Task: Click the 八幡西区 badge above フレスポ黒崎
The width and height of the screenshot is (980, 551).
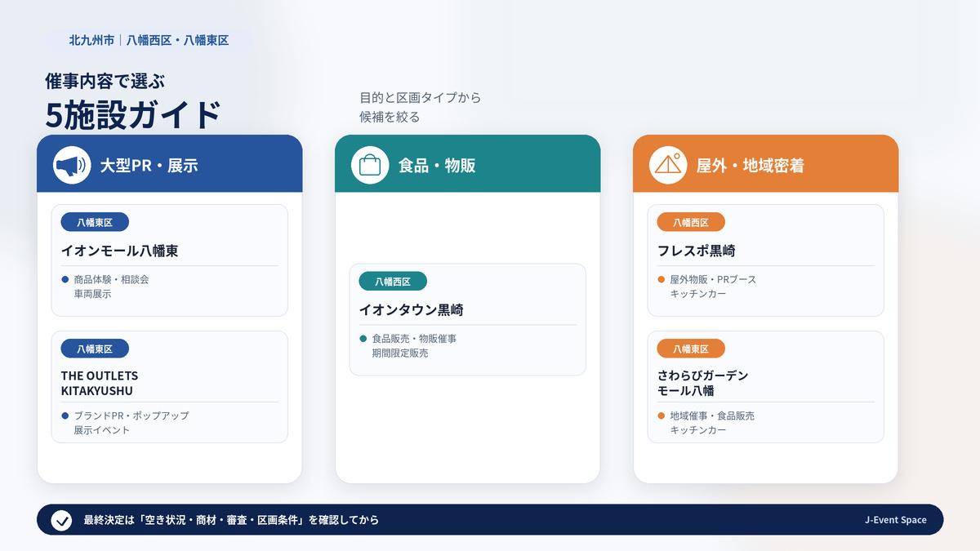Action: click(x=691, y=222)
